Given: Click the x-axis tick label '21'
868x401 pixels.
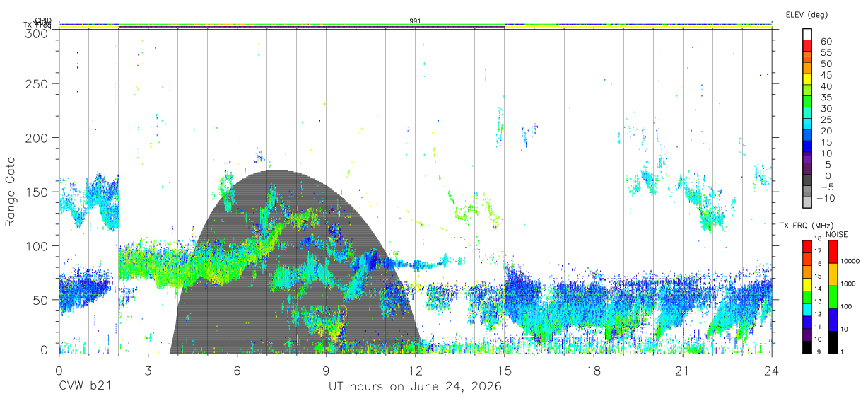Looking at the screenshot, I should 682,371.
